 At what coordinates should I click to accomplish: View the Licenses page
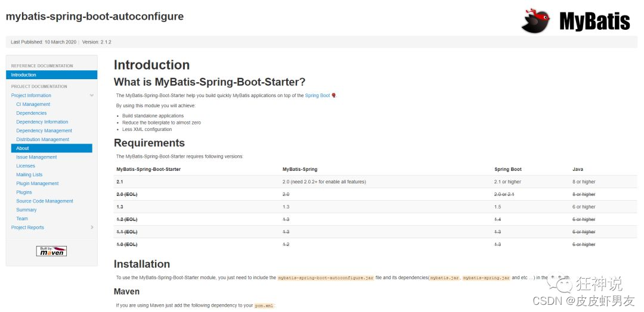pyautogui.click(x=26, y=166)
